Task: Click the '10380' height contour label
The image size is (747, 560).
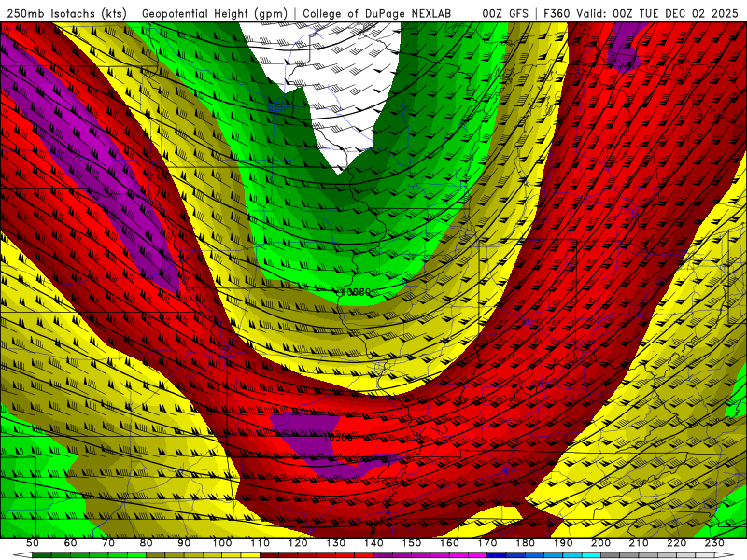Action: [x=338, y=437]
